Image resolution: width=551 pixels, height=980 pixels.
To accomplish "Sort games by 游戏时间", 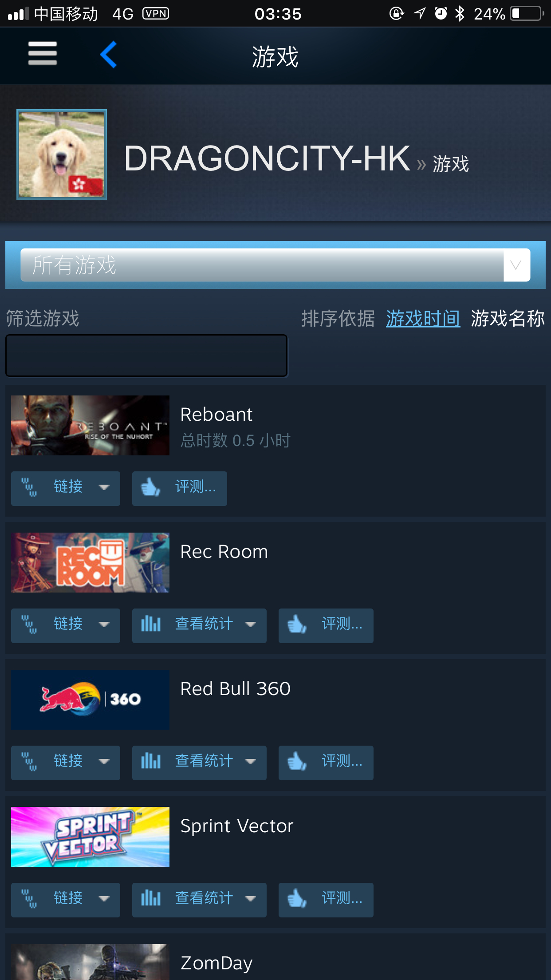I will pyautogui.click(x=423, y=318).
